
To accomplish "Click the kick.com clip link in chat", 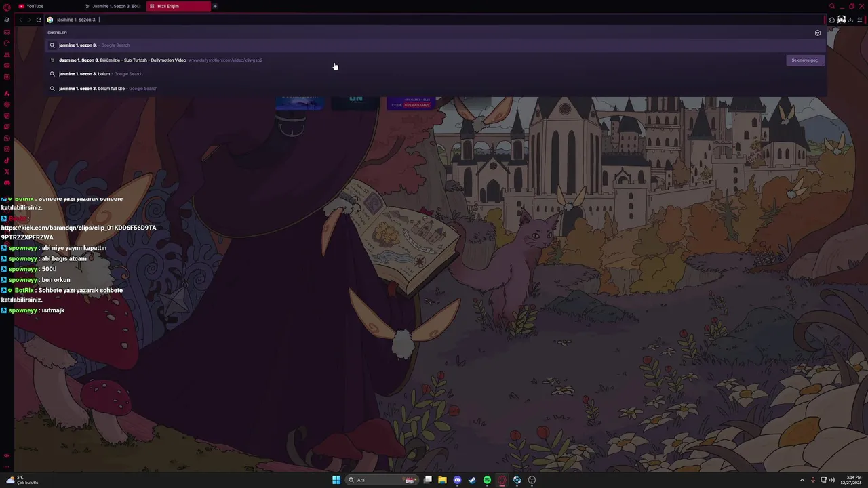I will [x=79, y=232].
